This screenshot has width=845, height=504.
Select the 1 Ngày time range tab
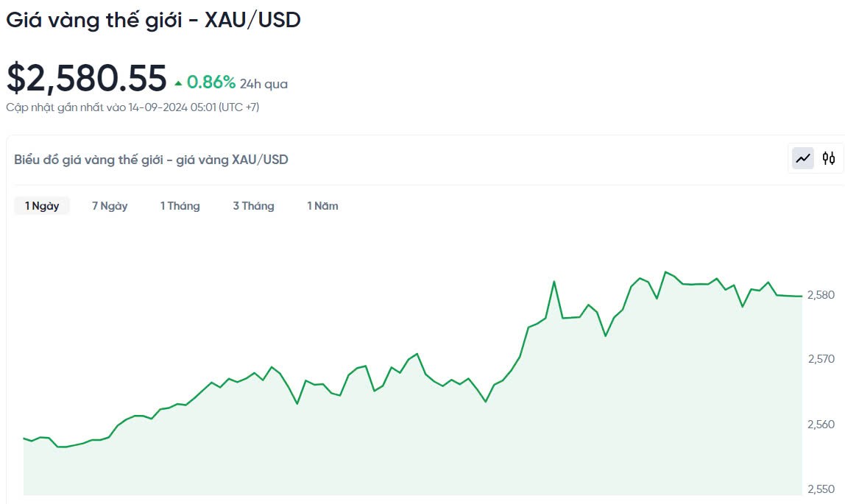[42, 206]
